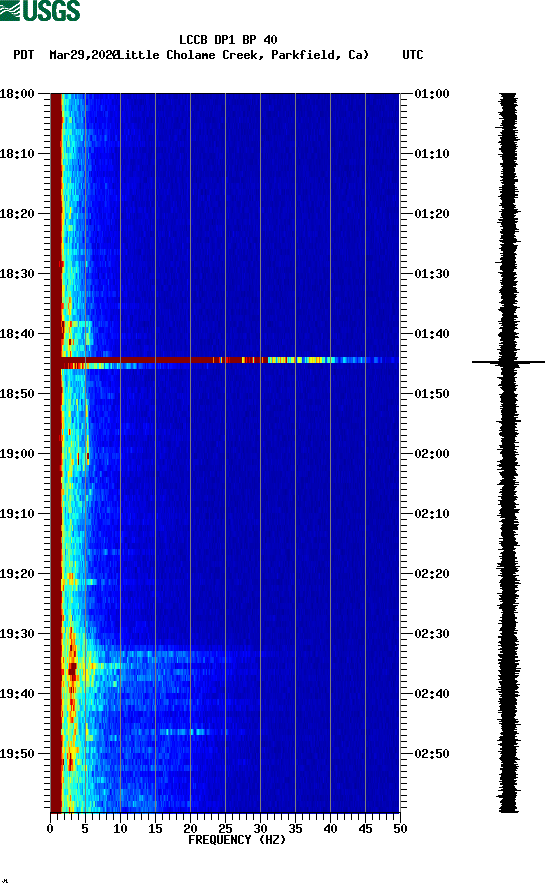The width and height of the screenshot is (552, 892).
Task: Click the 19:20 PDT time label
Action: pos(17,574)
